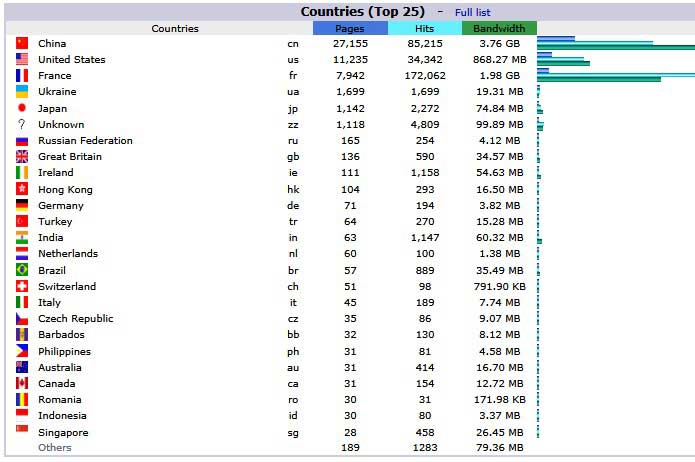Viewport: 695px width, 462px height.
Task: Click the China bar graph
Action: pos(616,43)
